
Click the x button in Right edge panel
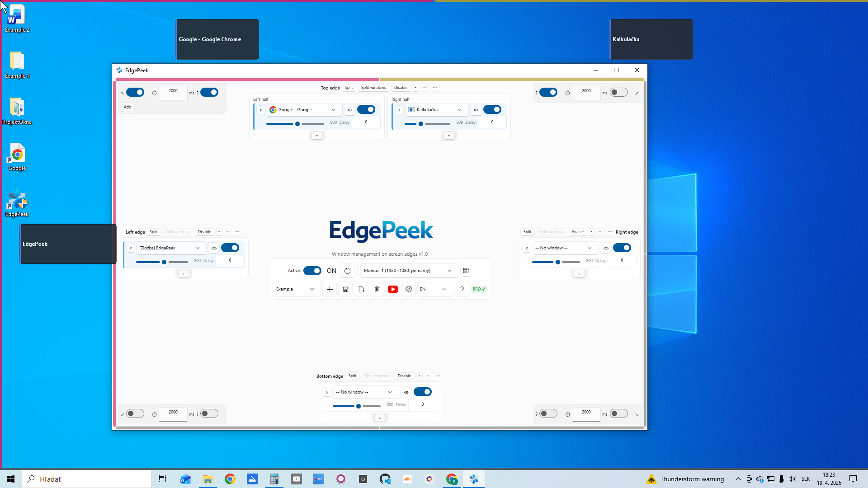(527, 248)
